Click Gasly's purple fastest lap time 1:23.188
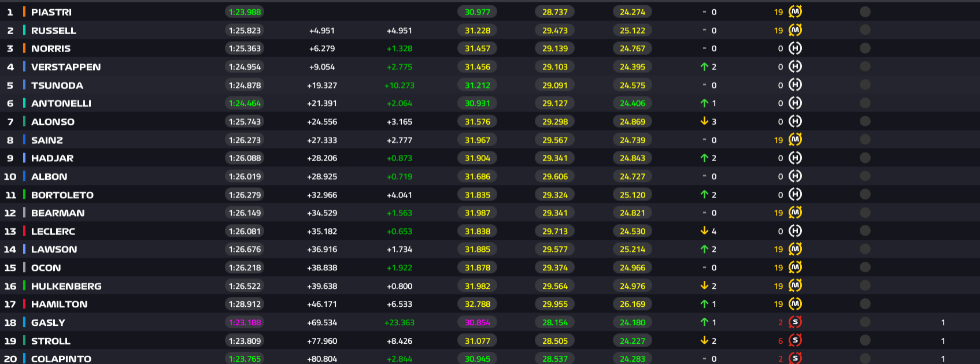The image size is (980, 364). (245, 322)
